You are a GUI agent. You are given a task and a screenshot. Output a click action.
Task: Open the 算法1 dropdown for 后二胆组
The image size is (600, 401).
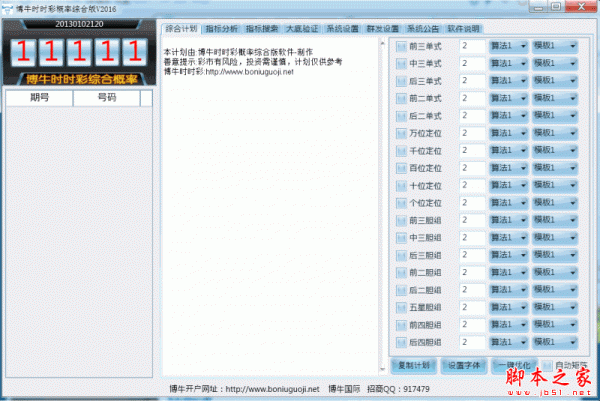[509, 290]
